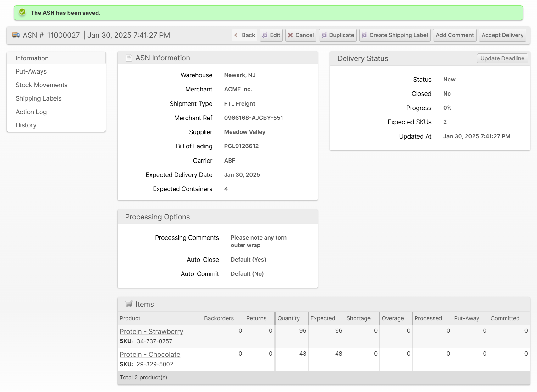Viewport: 537px width, 392px height.
Task: Click the green success checkmark icon
Action: [x=22, y=12]
